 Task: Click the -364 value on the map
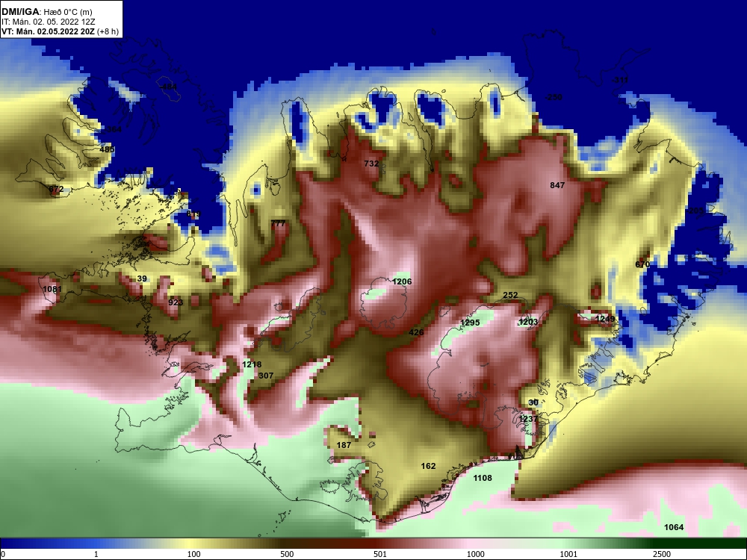(x=113, y=129)
